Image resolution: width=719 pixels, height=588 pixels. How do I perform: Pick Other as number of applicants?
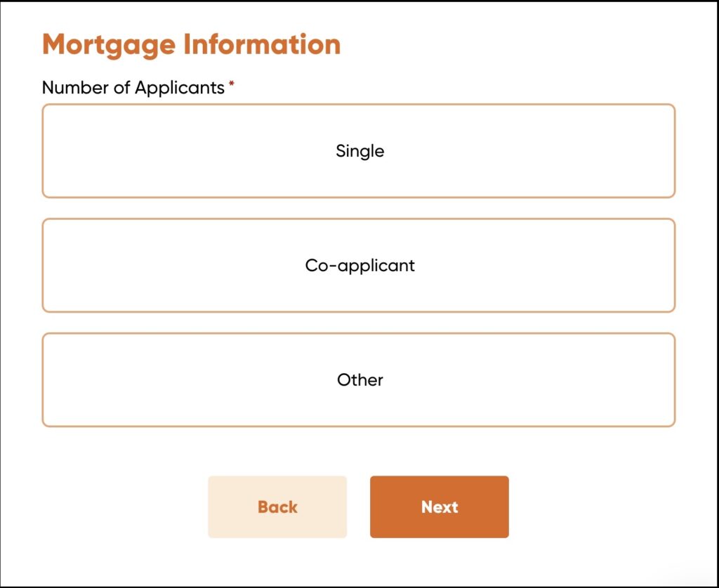click(x=359, y=380)
